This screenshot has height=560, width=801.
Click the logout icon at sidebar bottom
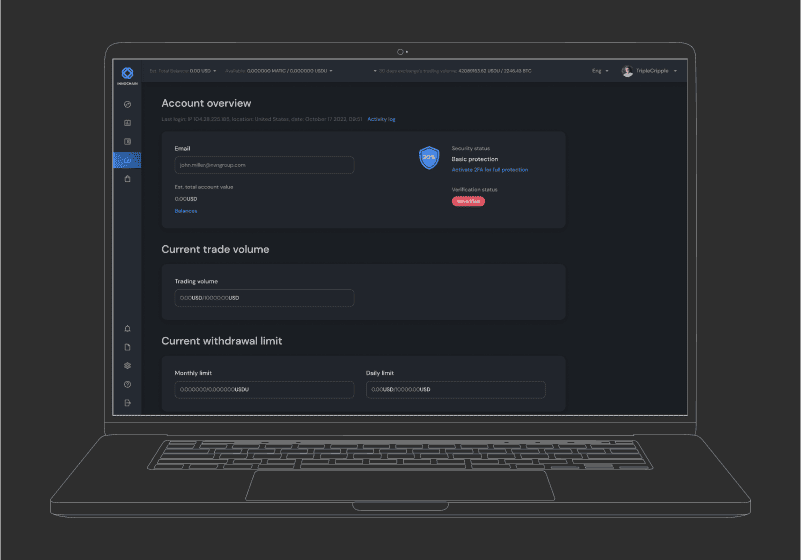pos(127,403)
